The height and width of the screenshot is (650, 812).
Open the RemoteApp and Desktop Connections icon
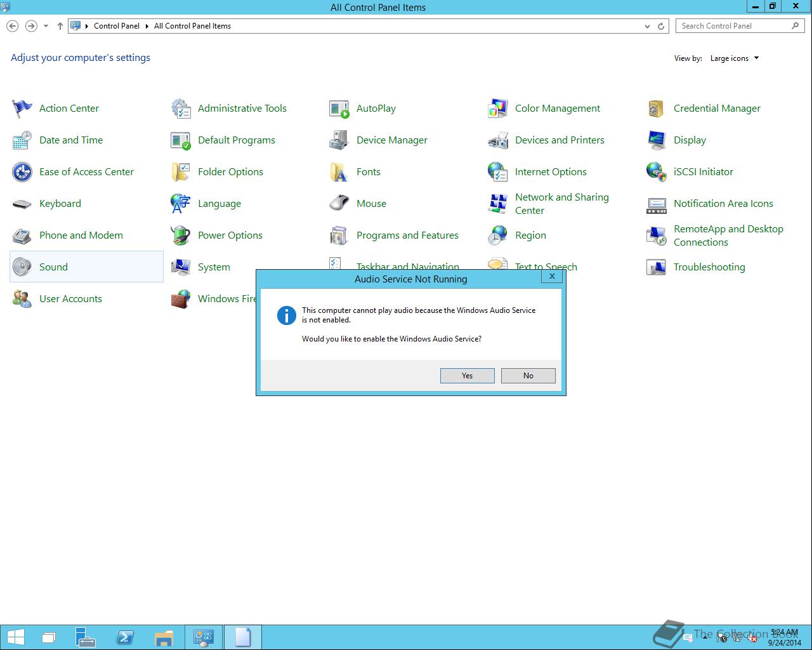point(657,235)
